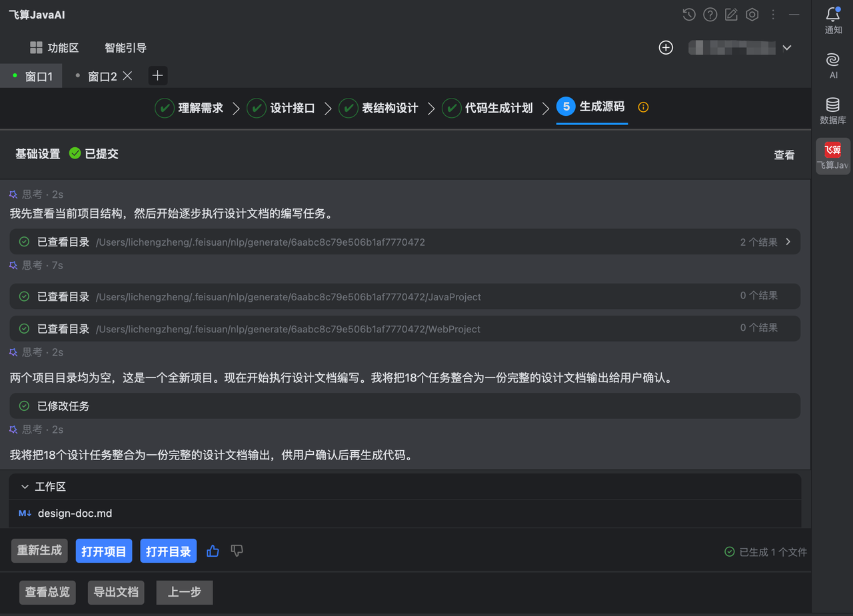Image resolution: width=853 pixels, height=616 pixels.
Task: Expand the 2 个结果 directory entry
Action: (788, 242)
